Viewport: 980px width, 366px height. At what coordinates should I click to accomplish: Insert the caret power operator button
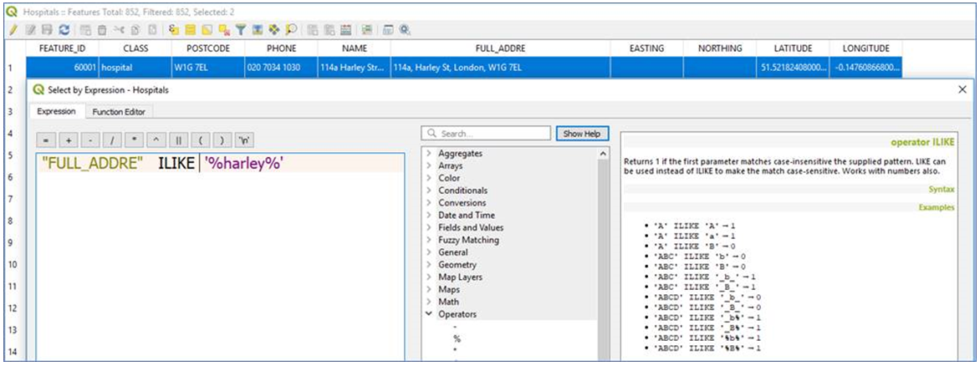pyautogui.click(x=156, y=140)
